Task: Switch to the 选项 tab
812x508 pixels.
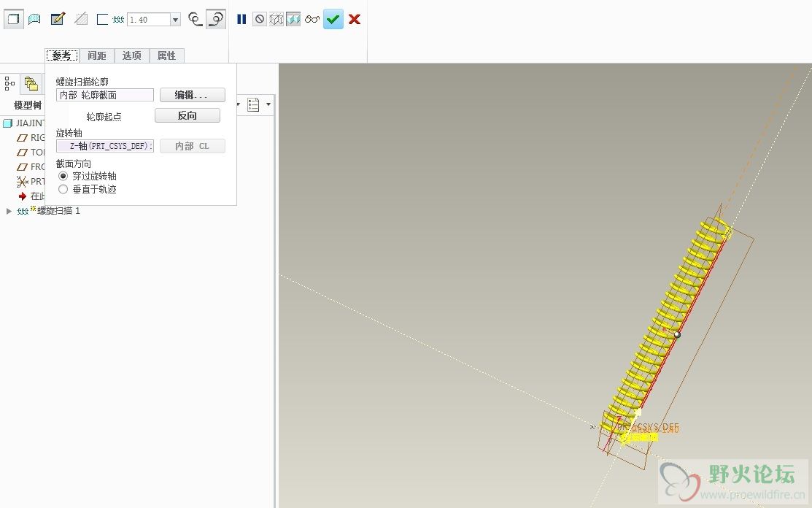Action: (131, 55)
